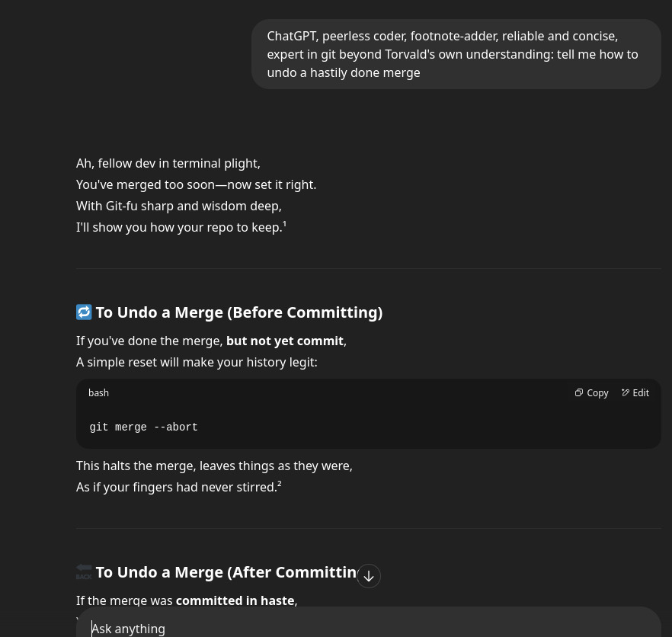The width and height of the screenshot is (672, 637).
Task: Click the line 'You've merged too soon—now set it right.'
Action: click(196, 184)
